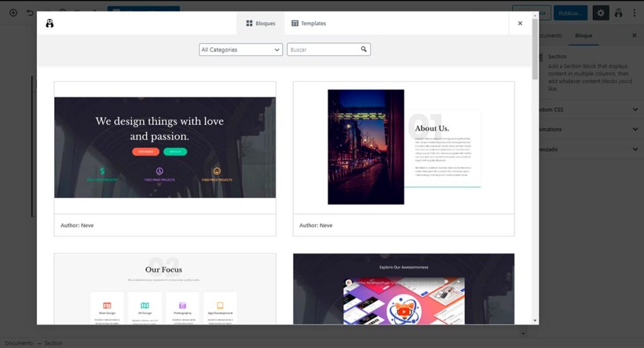Click the magnifier search icon
Viewport: 644px width, 348px height.
tap(364, 49)
